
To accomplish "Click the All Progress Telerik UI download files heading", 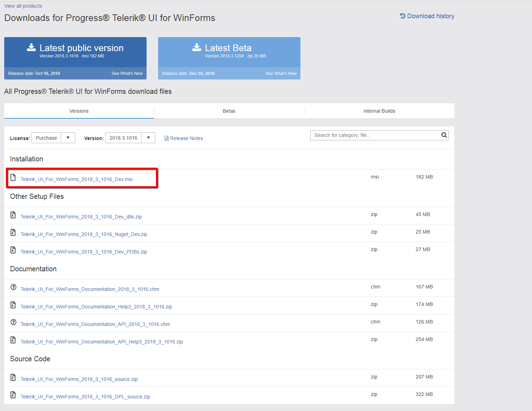I will (x=88, y=91).
